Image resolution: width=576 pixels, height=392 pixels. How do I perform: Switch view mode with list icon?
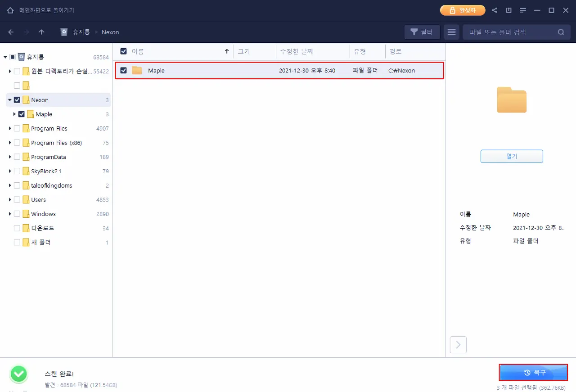click(452, 32)
